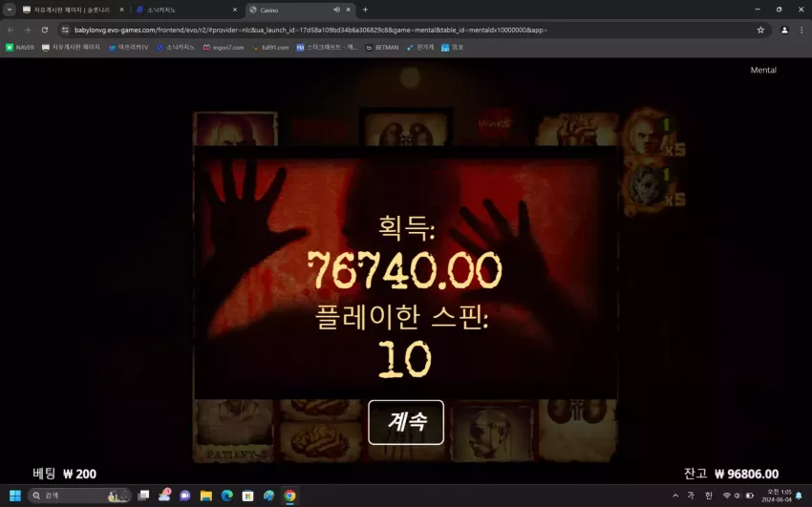The height and width of the screenshot is (507, 812).
Task: Click the lower x5 patient multiplier symbol
Action: (653, 187)
